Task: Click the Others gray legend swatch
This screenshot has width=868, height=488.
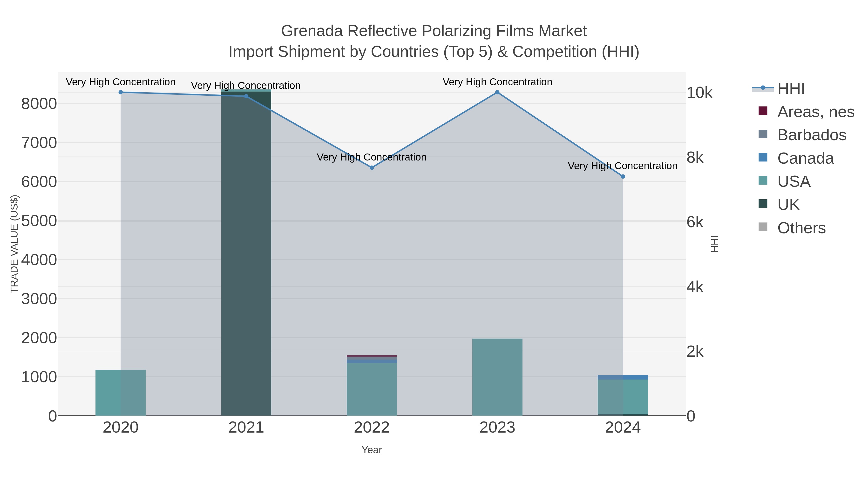Action: (763, 227)
